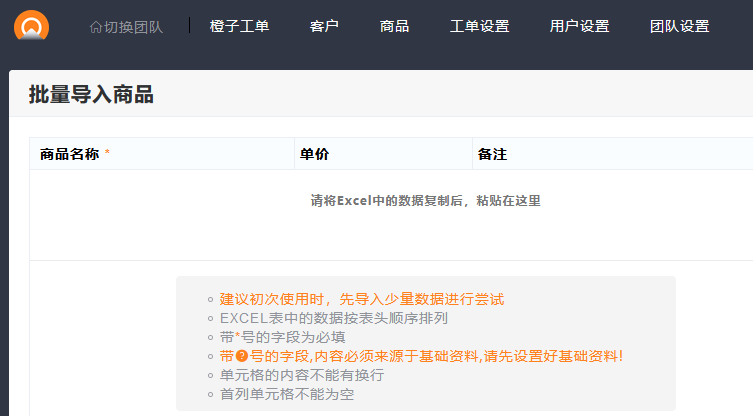Image resolution: width=753 pixels, height=416 pixels.
Task: Open the 用户设置 menu
Action: [579, 27]
